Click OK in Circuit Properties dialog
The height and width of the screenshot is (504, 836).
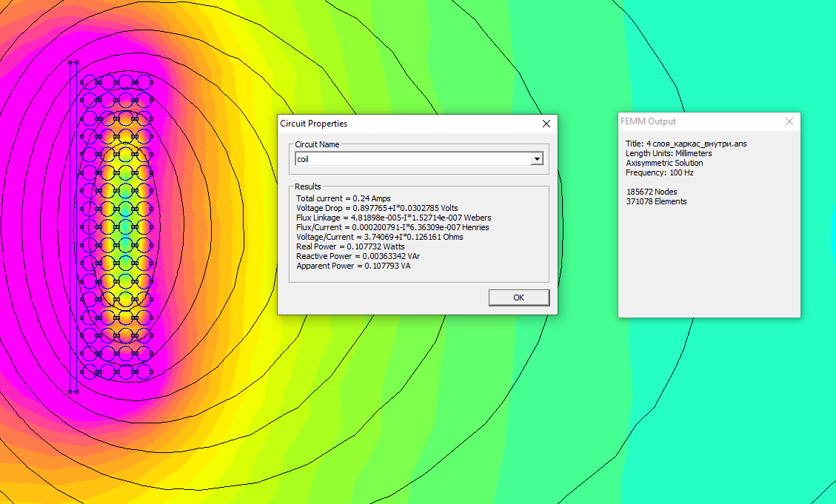(x=519, y=298)
